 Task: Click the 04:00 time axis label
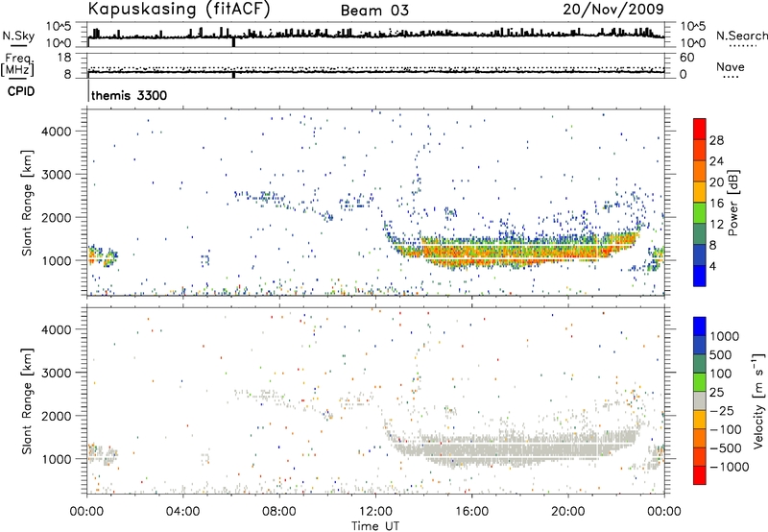[x=183, y=512]
